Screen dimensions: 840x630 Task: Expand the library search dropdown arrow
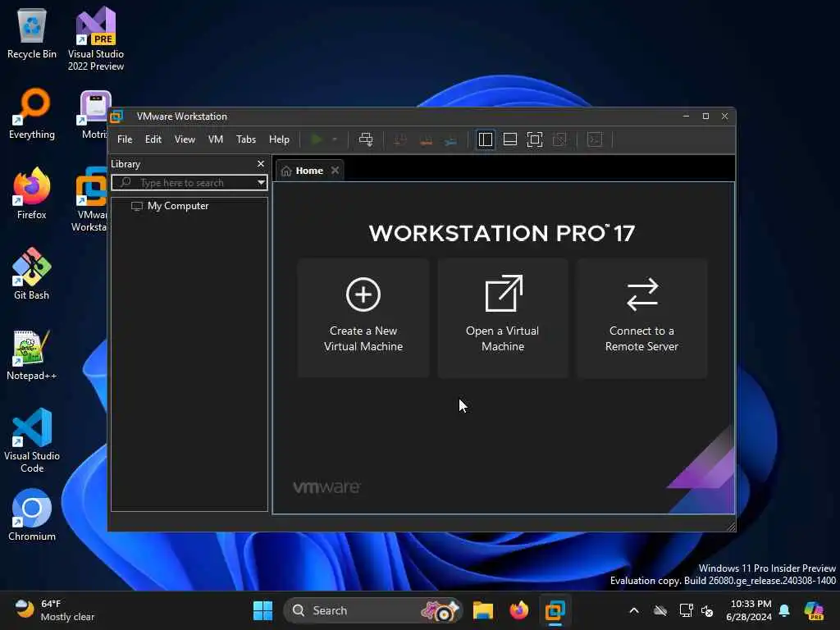[261, 183]
